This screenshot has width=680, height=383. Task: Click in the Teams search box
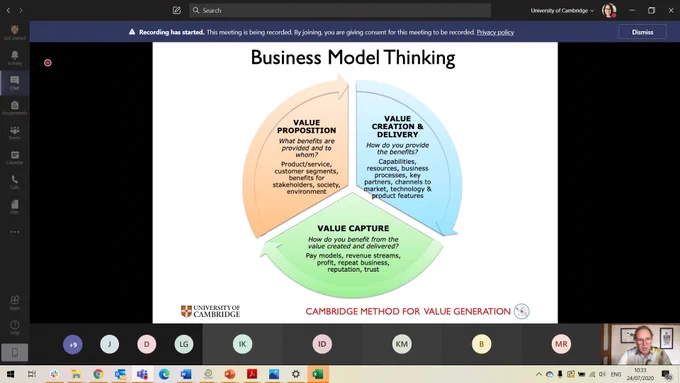[x=340, y=10]
